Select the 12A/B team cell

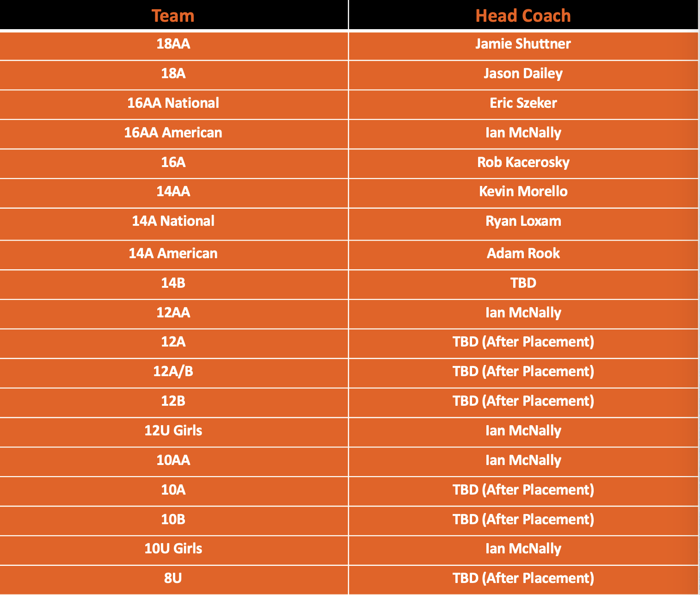tap(173, 372)
